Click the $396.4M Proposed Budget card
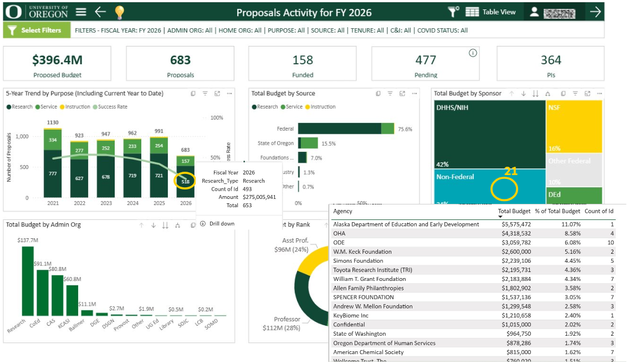Image resolution: width=629 pixels, height=364 pixels. pos(58,63)
